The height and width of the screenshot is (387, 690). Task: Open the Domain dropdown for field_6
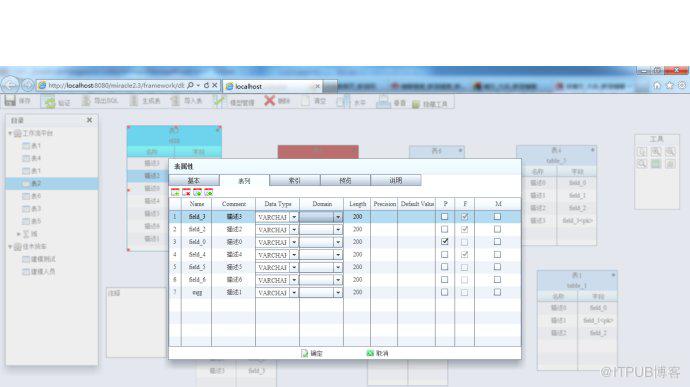pos(338,280)
